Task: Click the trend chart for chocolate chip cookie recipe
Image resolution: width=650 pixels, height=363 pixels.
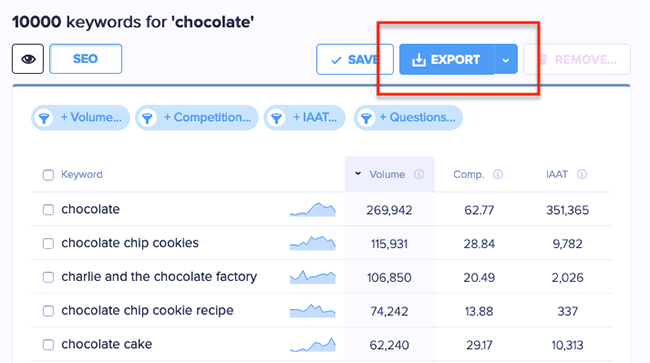Action: click(313, 311)
